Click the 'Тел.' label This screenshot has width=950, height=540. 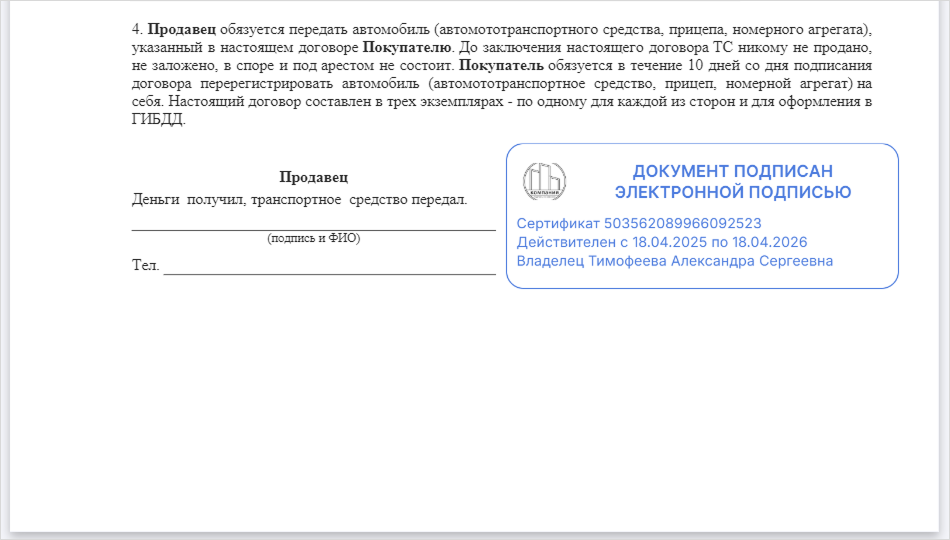point(145,265)
